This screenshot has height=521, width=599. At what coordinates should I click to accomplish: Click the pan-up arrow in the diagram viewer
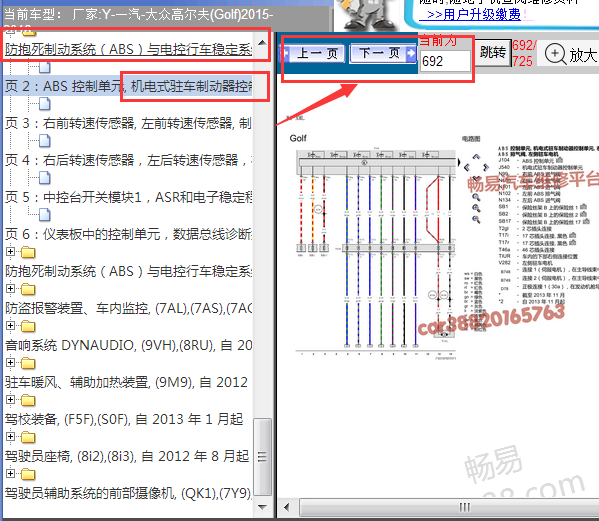476,157
